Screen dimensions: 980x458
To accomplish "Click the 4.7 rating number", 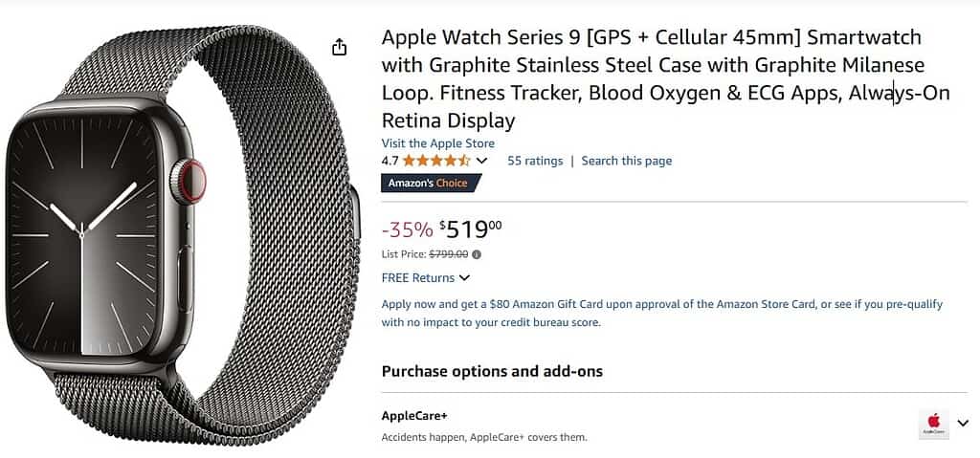I will 390,161.
